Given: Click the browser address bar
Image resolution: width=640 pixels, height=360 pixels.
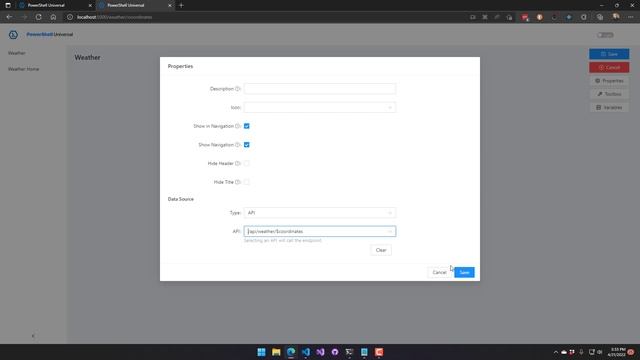Looking at the screenshot, I should pyautogui.click(x=265, y=17).
